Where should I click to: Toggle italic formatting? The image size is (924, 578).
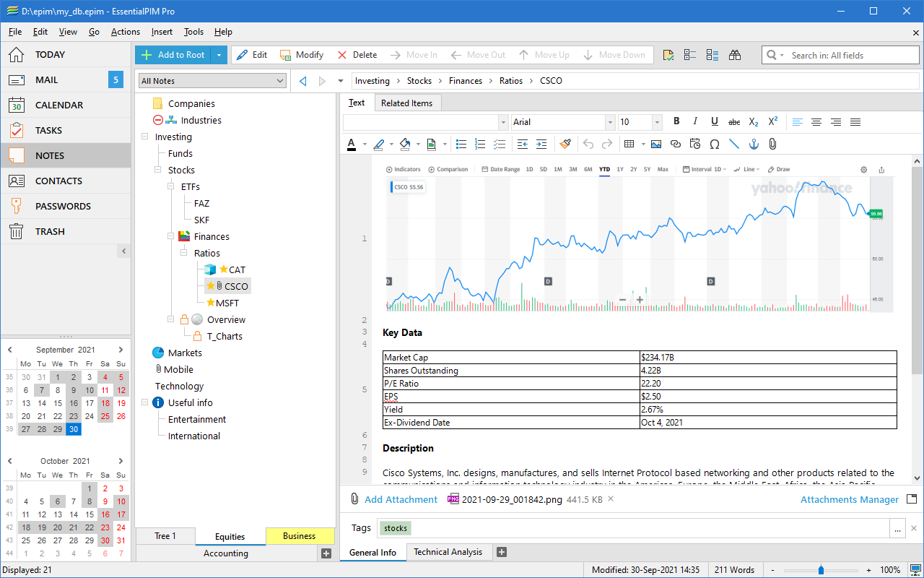695,122
